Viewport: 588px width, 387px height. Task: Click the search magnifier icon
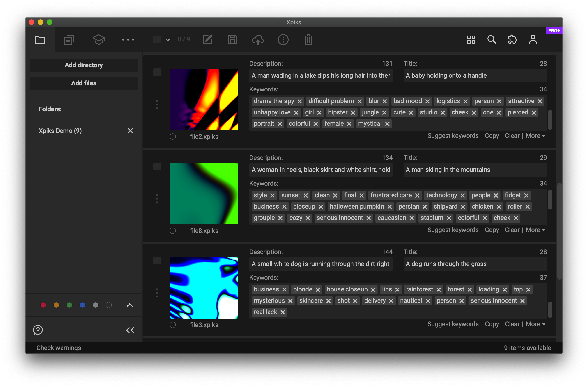[492, 39]
